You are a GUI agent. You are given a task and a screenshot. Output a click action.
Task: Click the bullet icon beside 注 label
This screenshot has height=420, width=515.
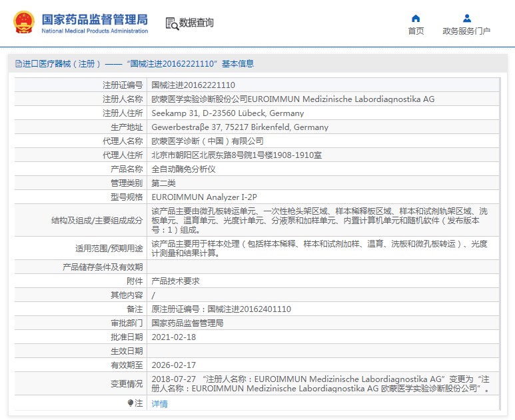point(131,403)
